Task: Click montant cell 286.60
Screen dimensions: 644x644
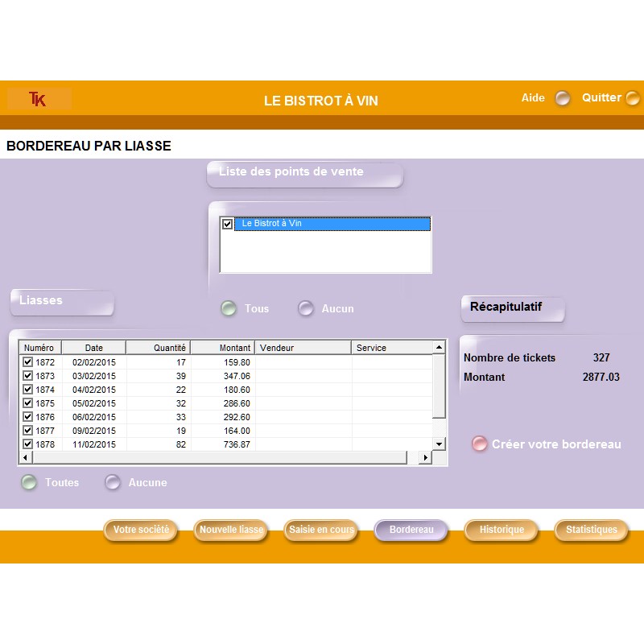Action: click(237, 403)
